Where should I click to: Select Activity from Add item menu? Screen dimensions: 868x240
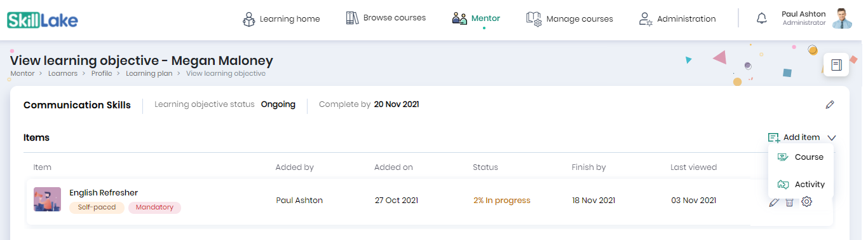801,185
